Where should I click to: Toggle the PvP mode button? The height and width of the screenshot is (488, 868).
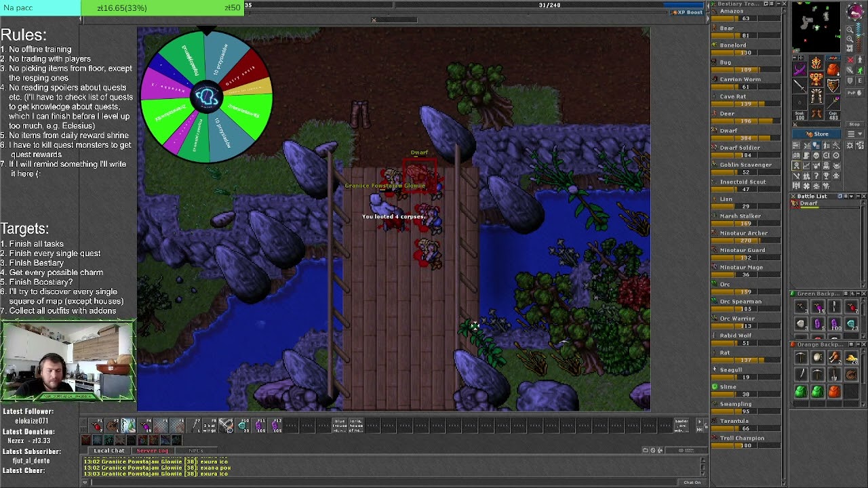coord(854,91)
